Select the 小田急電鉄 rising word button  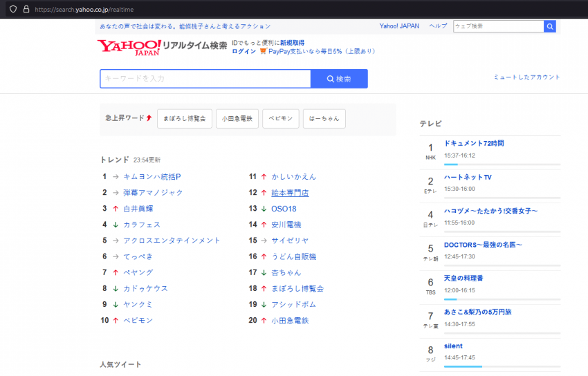coord(237,119)
